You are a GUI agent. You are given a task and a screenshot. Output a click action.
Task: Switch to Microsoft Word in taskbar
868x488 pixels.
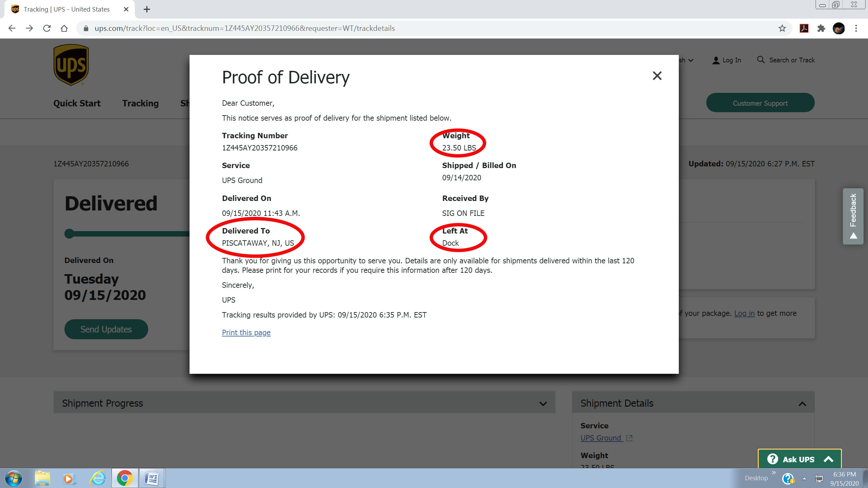[x=152, y=478]
